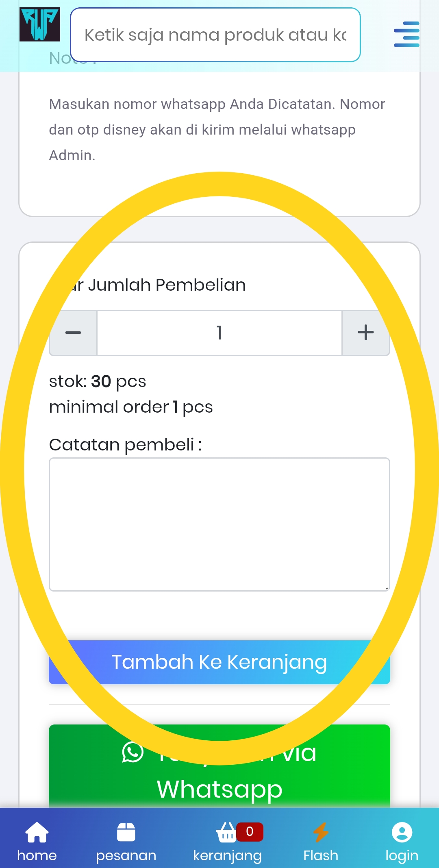Viewport: 439px width, 868px height.
Task: Click the product search field
Action: point(215,35)
